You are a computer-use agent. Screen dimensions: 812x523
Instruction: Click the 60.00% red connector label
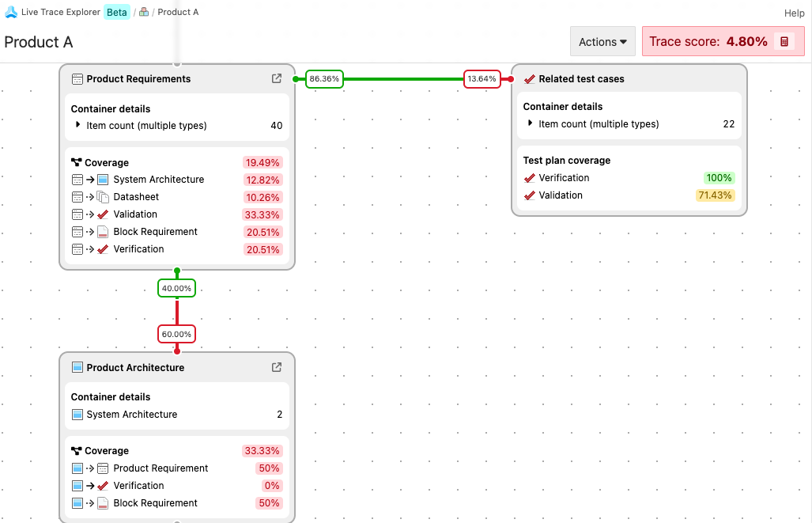pos(176,334)
